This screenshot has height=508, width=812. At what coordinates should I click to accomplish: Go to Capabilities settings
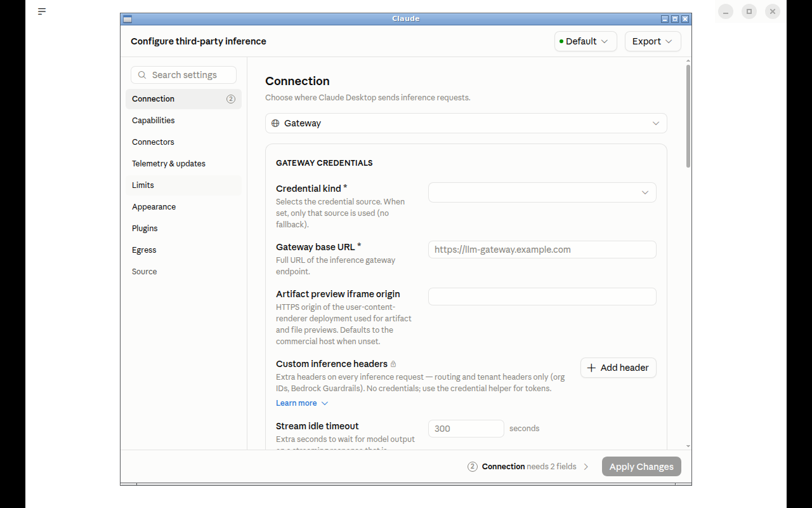pos(183,121)
